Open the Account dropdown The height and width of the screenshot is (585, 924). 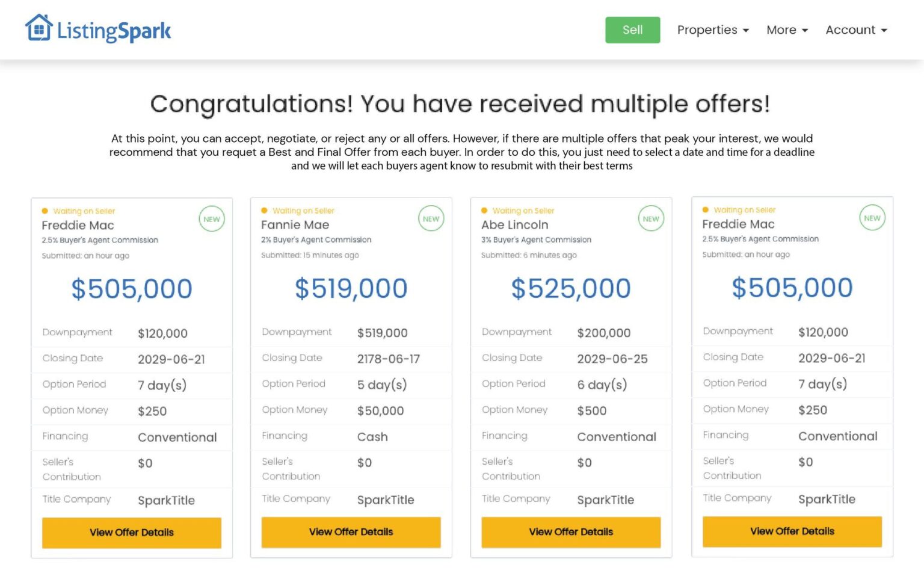point(855,29)
